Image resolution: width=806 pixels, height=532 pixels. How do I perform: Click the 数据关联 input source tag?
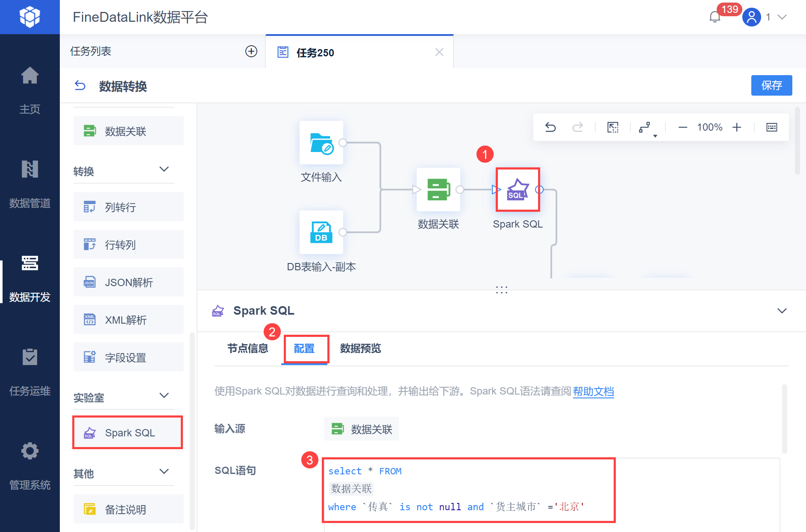(x=362, y=429)
